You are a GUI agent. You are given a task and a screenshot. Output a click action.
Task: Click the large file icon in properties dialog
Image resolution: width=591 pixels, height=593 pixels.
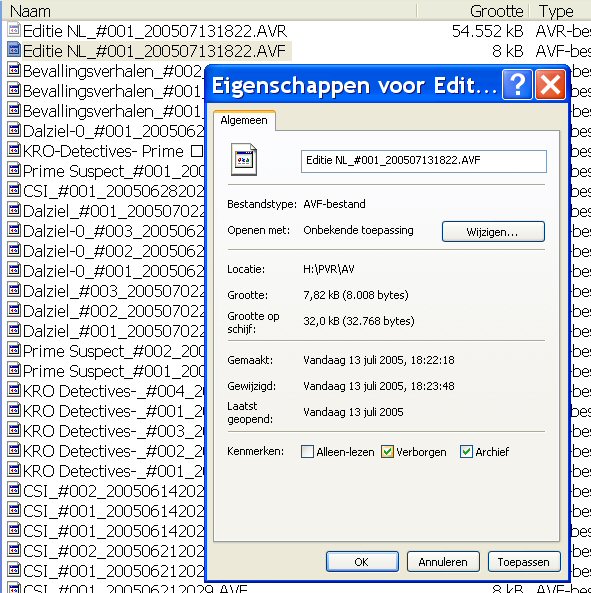pyautogui.click(x=244, y=160)
